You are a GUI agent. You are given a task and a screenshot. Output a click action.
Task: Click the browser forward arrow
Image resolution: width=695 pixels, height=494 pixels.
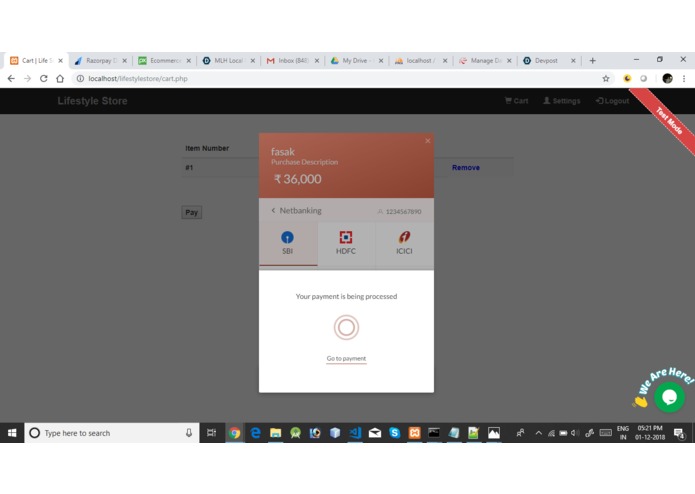27,78
